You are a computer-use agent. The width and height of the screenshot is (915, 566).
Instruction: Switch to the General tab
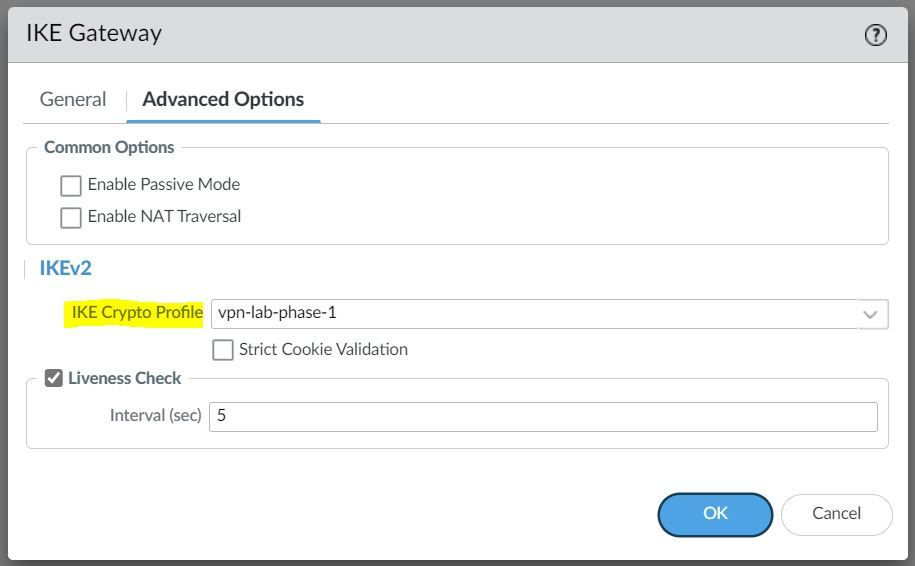(73, 99)
